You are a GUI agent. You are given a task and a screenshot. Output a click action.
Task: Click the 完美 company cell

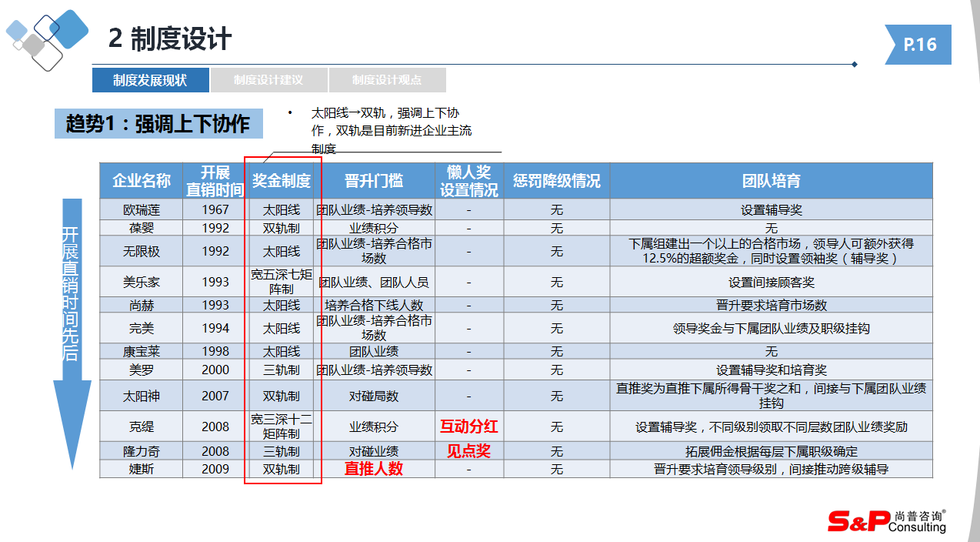[x=142, y=328]
